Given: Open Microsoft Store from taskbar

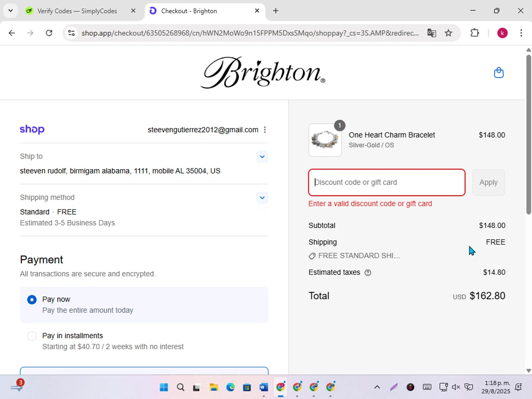Looking at the screenshot, I should click(x=247, y=387).
